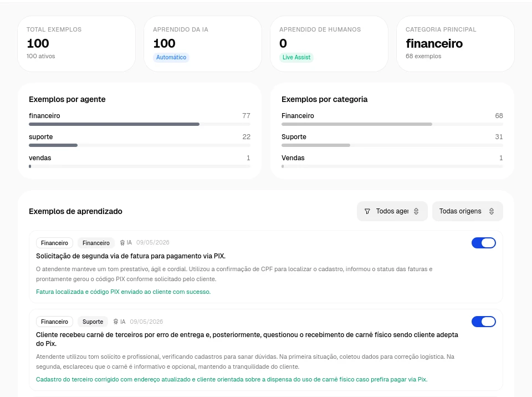Click the Financeiro category progress bar
Viewport: 532px width, 397px height.
[x=392, y=124]
